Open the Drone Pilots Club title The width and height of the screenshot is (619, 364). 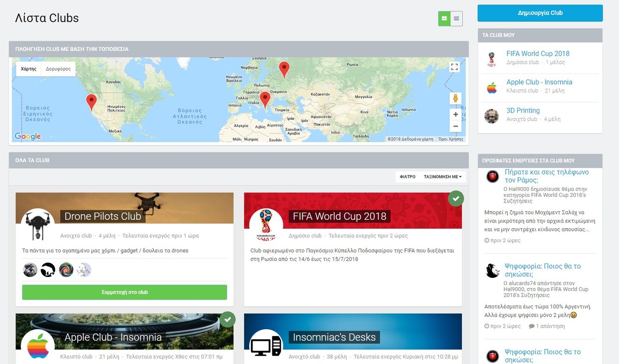103,216
